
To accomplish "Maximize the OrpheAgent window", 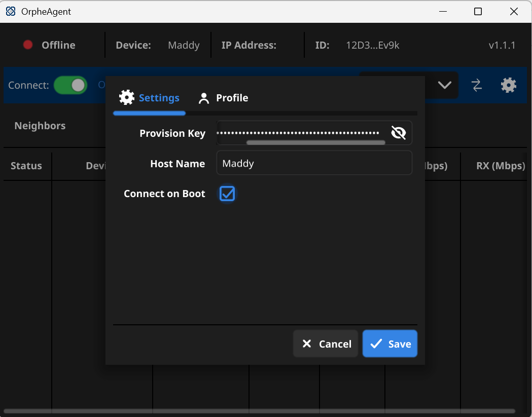I will 478,12.
